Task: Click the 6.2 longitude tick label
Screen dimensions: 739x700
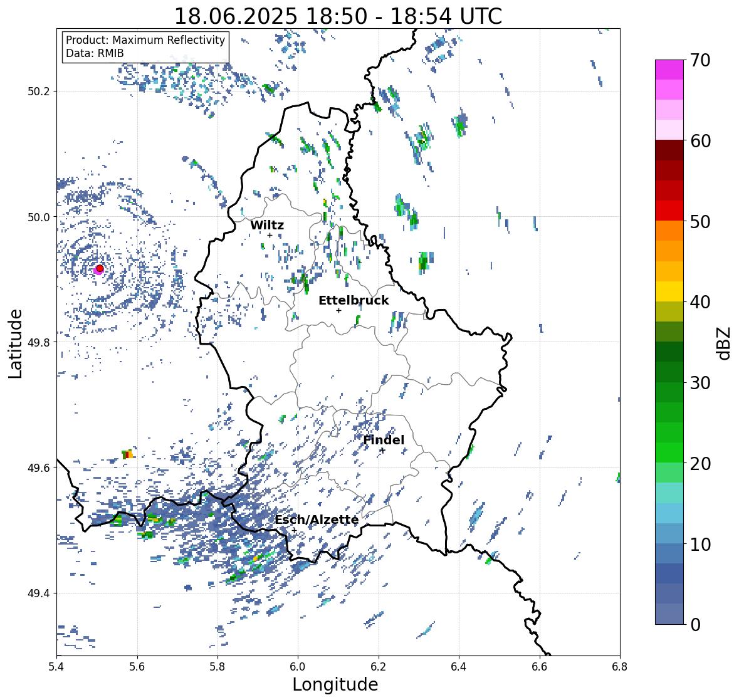Action: [379, 667]
